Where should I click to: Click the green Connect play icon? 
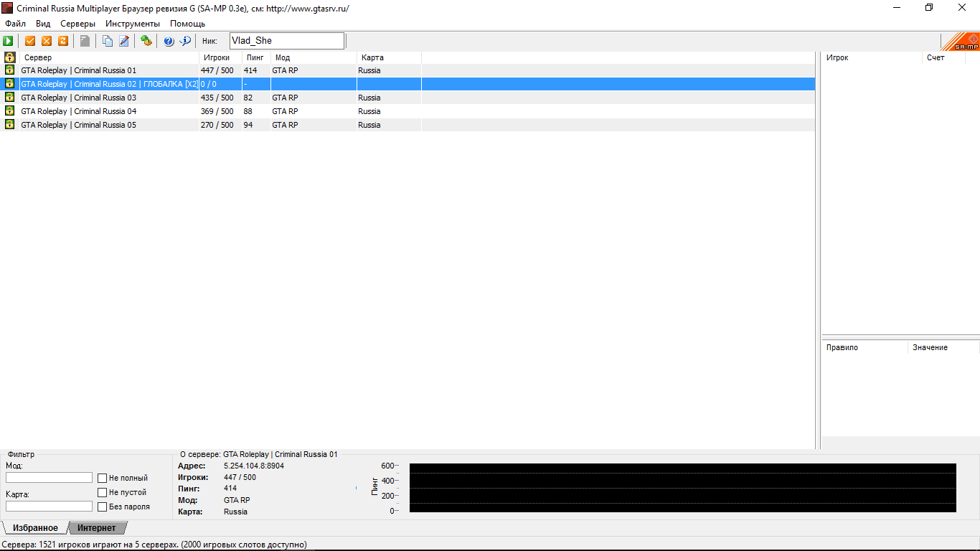(8, 41)
